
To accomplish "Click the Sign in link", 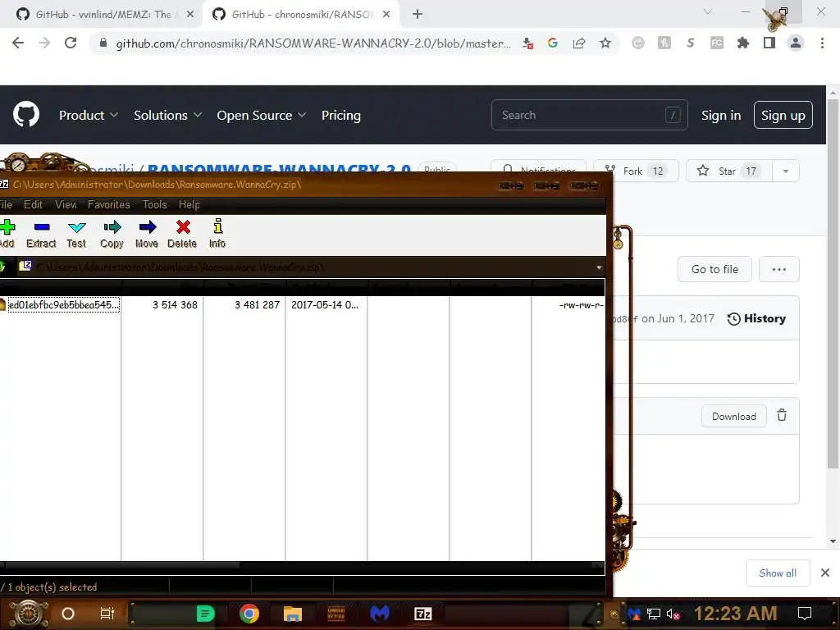I will pos(721,115).
